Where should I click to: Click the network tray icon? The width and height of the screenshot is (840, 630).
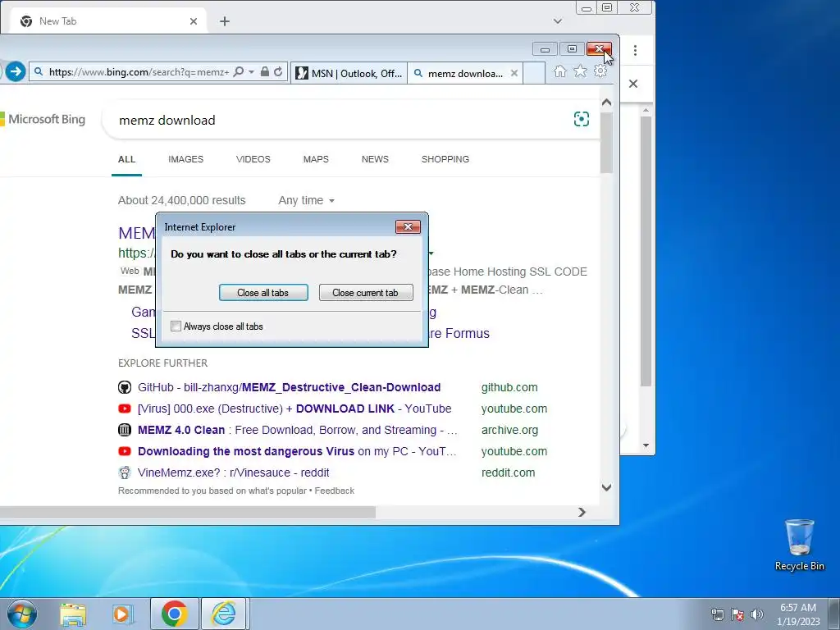(x=717, y=614)
